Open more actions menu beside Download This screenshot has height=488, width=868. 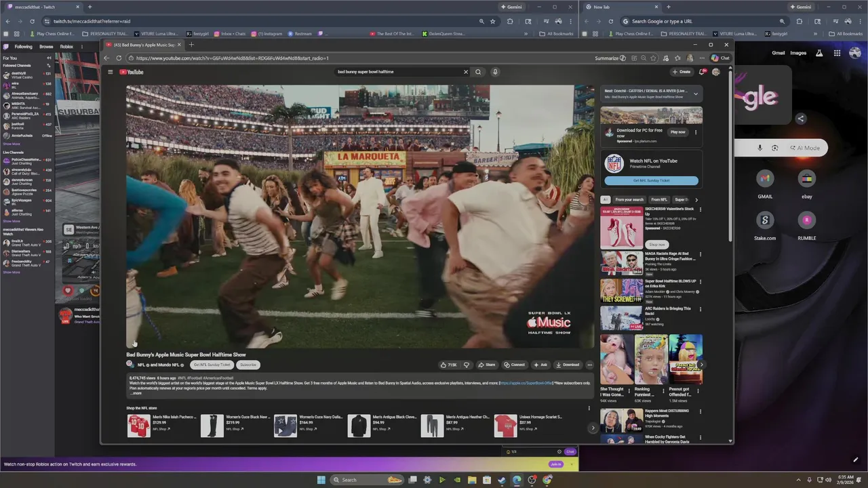point(589,365)
